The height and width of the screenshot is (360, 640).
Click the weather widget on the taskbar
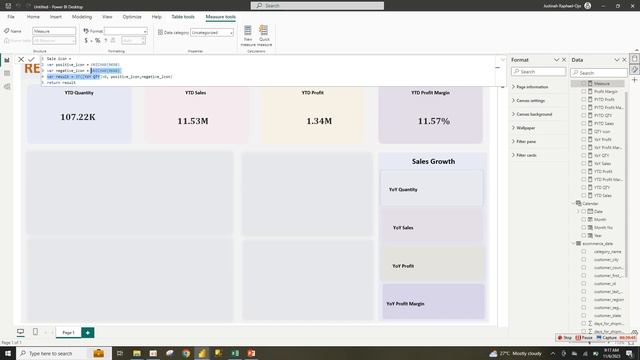pyautogui.click(x=517, y=353)
